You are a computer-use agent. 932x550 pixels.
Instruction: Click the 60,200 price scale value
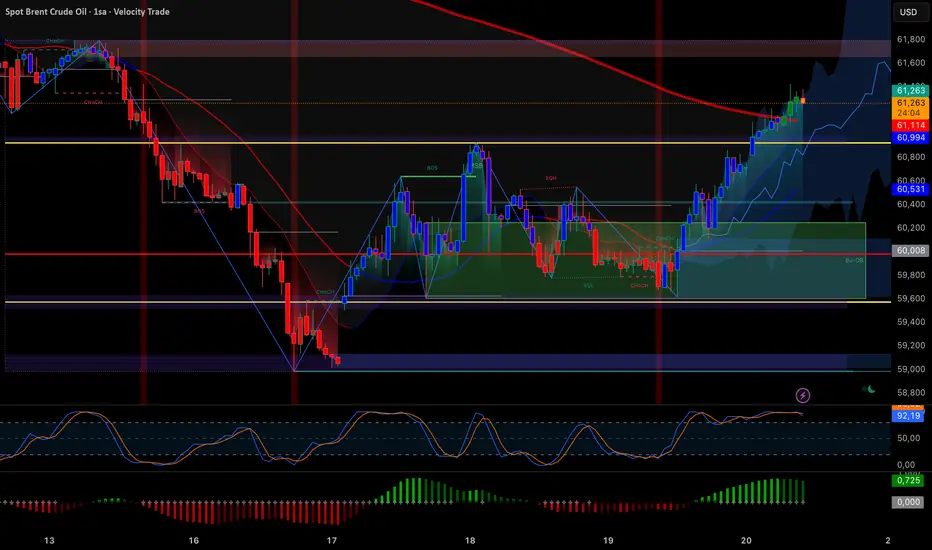911,227
